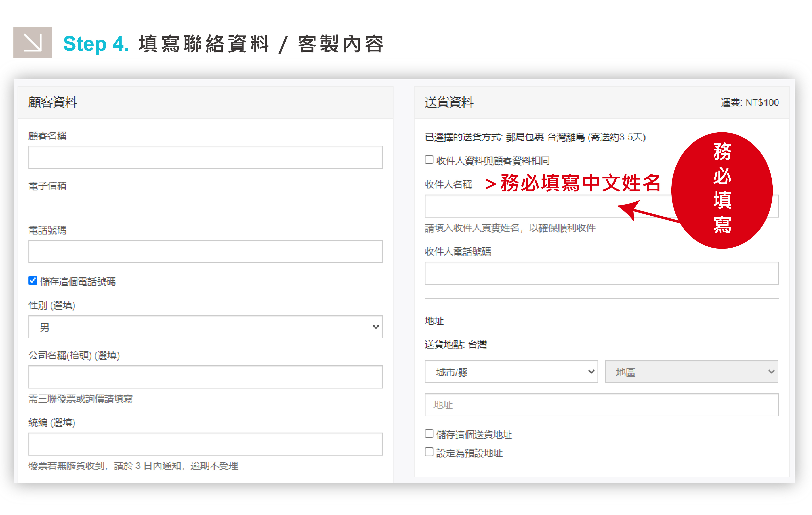Tick 設定為預設地址 checkbox
The height and width of the screenshot is (515, 812).
click(x=429, y=452)
